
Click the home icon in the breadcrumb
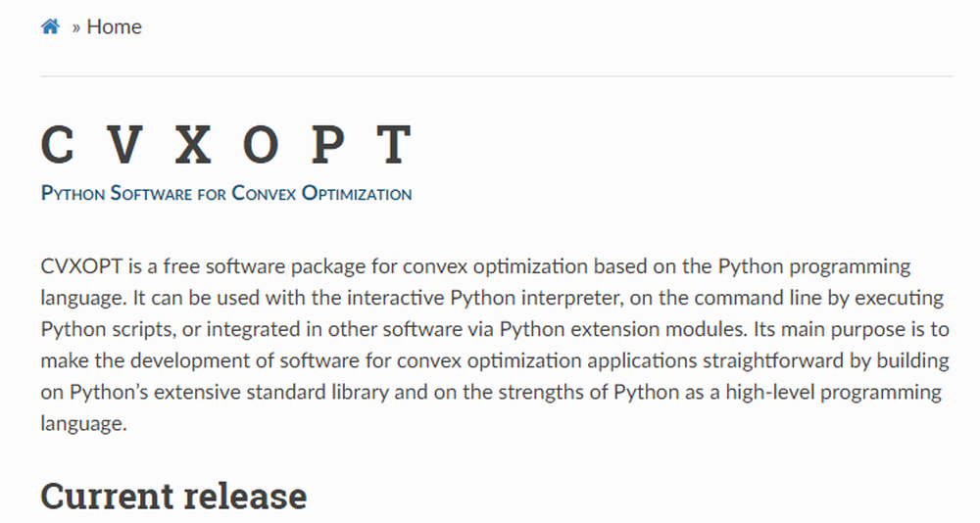[x=50, y=26]
